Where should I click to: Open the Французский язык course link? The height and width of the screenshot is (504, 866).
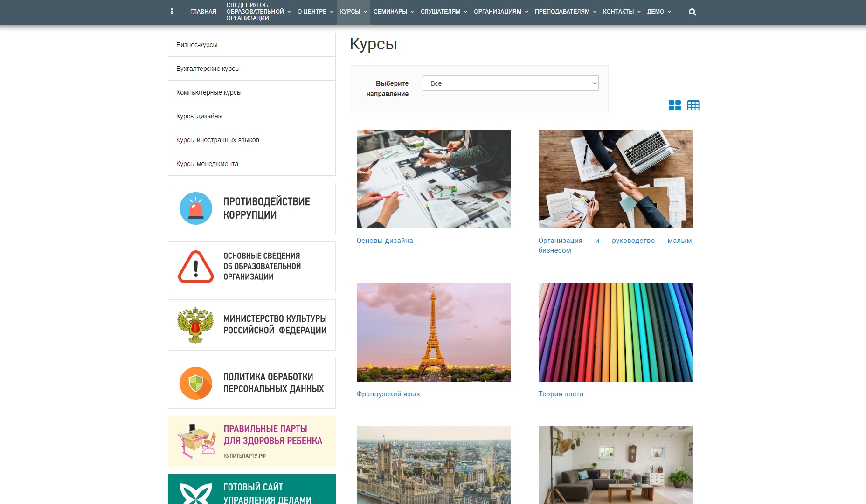pyautogui.click(x=388, y=394)
